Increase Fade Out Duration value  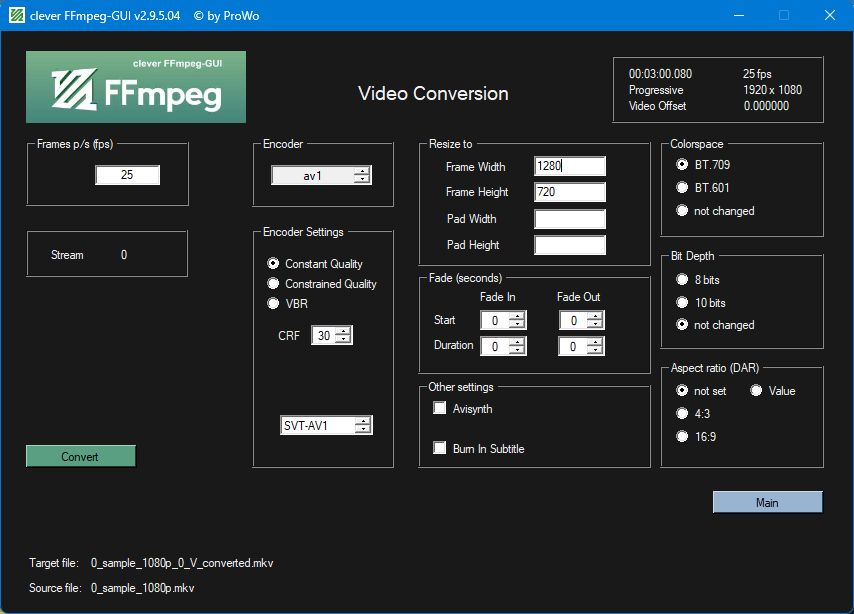596,342
